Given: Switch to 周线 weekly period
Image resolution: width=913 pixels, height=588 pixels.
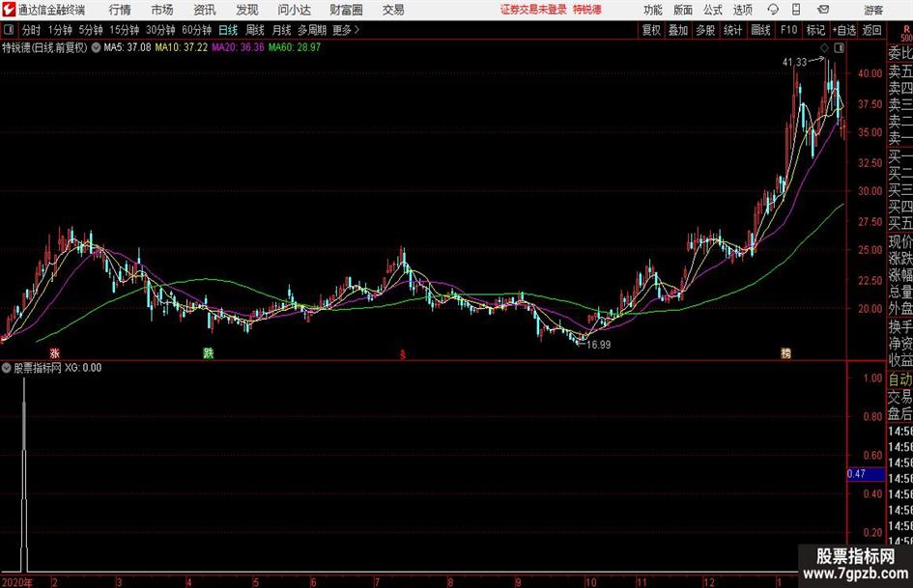Looking at the screenshot, I should pyautogui.click(x=254, y=30).
